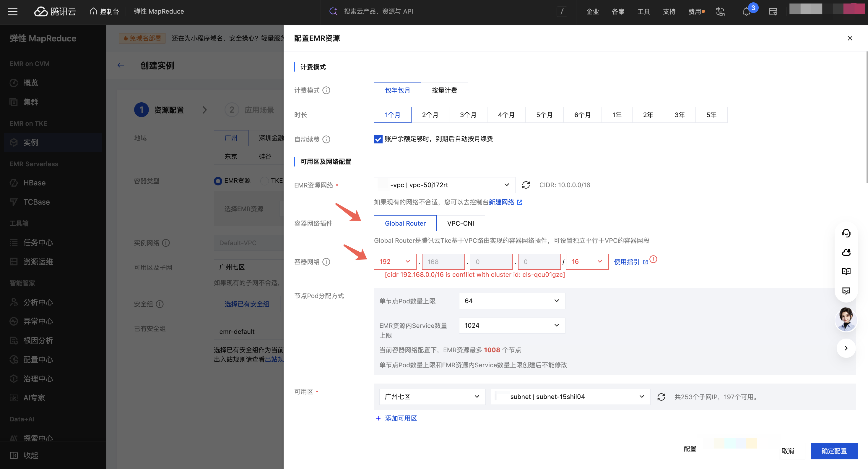The width and height of the screenshot is (868, 469).
Task: Open the language switch icon
Action: [x=720, y=12]
